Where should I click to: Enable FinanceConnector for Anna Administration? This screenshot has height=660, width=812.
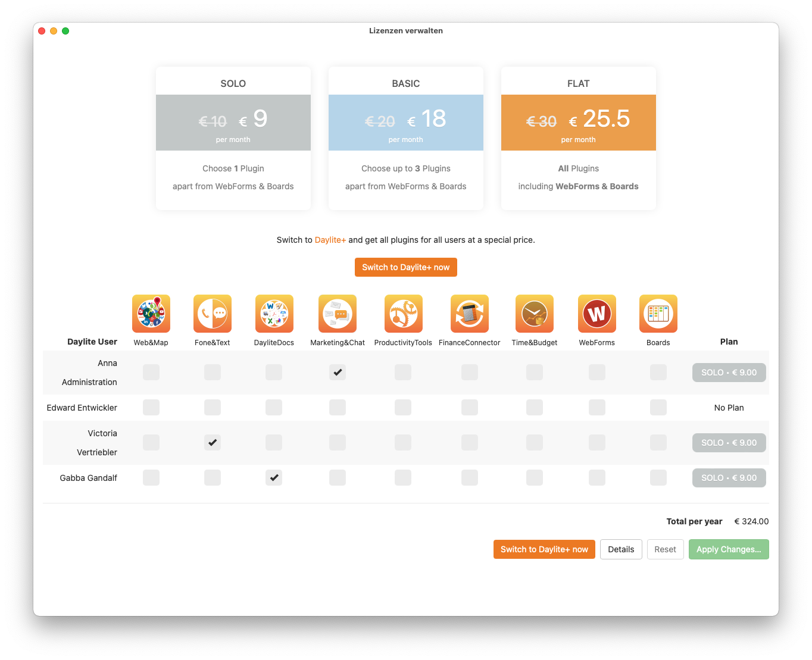click(470, 373)
